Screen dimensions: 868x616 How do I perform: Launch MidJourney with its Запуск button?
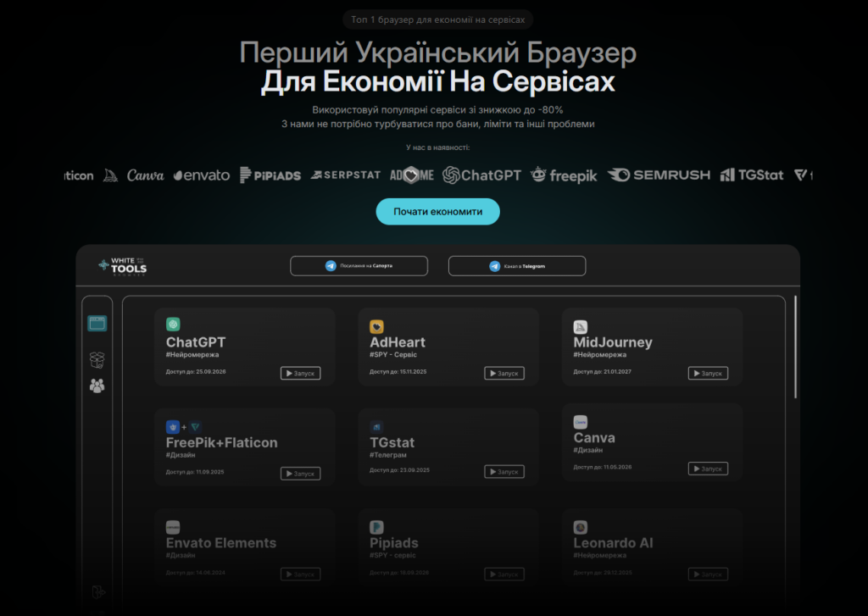708,373
